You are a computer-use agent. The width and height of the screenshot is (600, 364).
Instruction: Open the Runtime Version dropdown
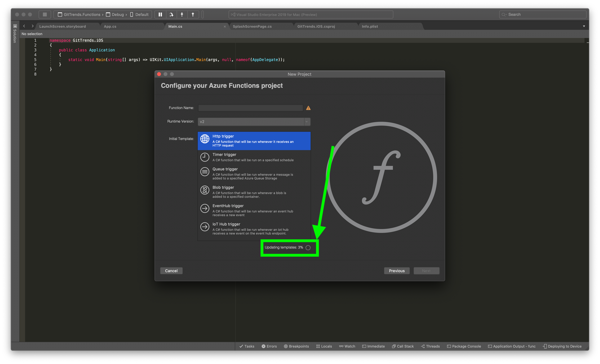(307, 122)
